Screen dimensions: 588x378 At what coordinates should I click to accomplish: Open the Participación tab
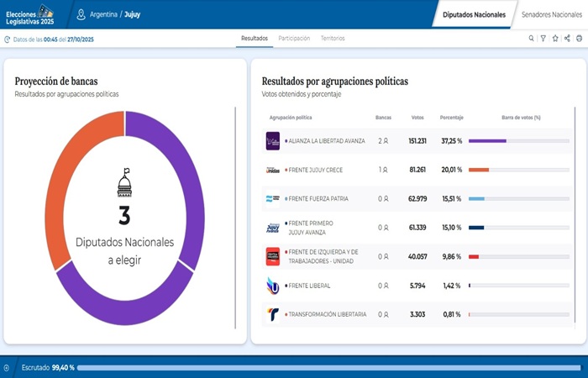(x=294, y=39)
